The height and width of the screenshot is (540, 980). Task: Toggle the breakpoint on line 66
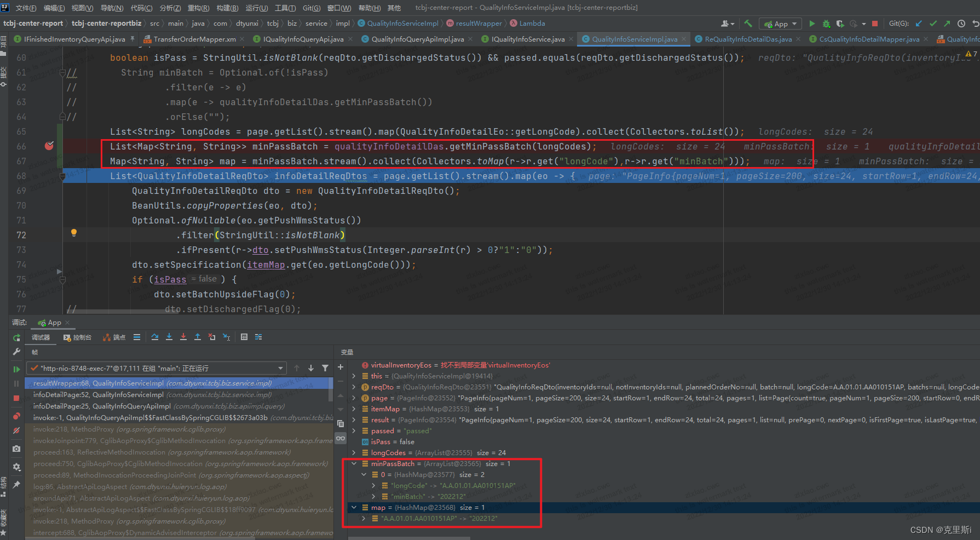tap(48, 146)
